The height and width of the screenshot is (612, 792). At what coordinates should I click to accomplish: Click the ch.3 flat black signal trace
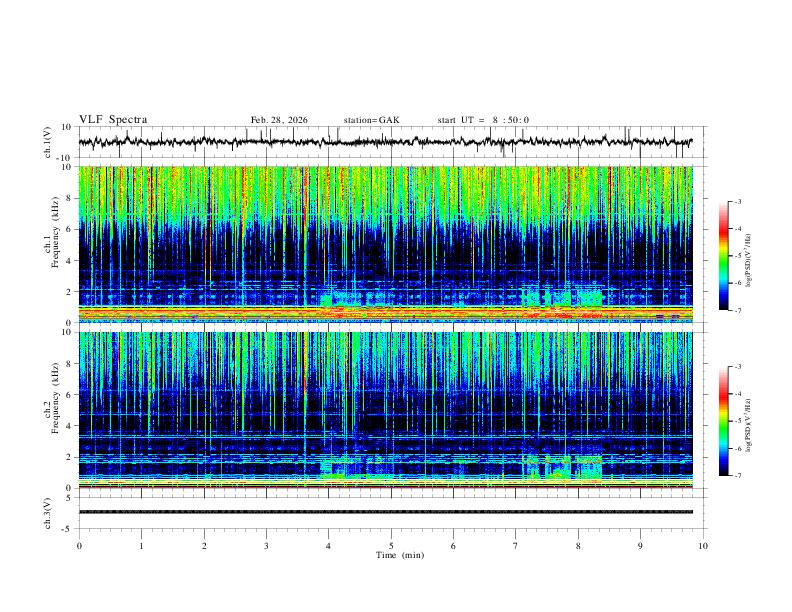point(385,512)
